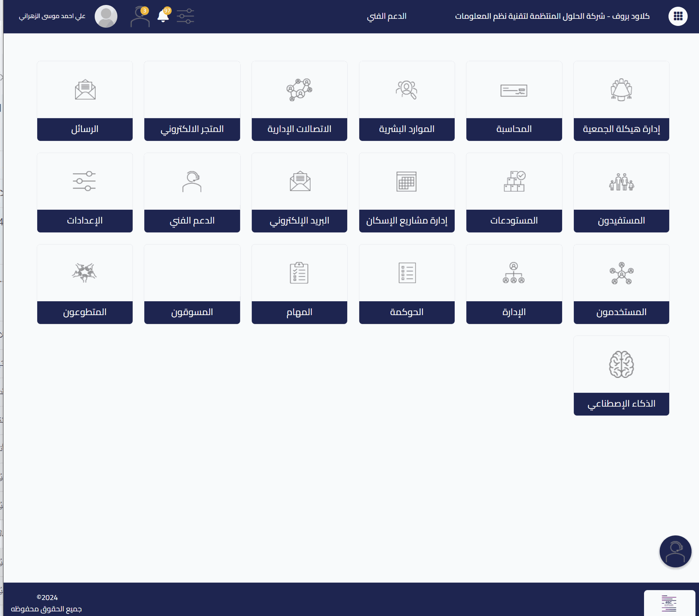The height and width of the screenshot is (616, 699).
Task: Open the floating support agent button
Action: coord(675,551)
